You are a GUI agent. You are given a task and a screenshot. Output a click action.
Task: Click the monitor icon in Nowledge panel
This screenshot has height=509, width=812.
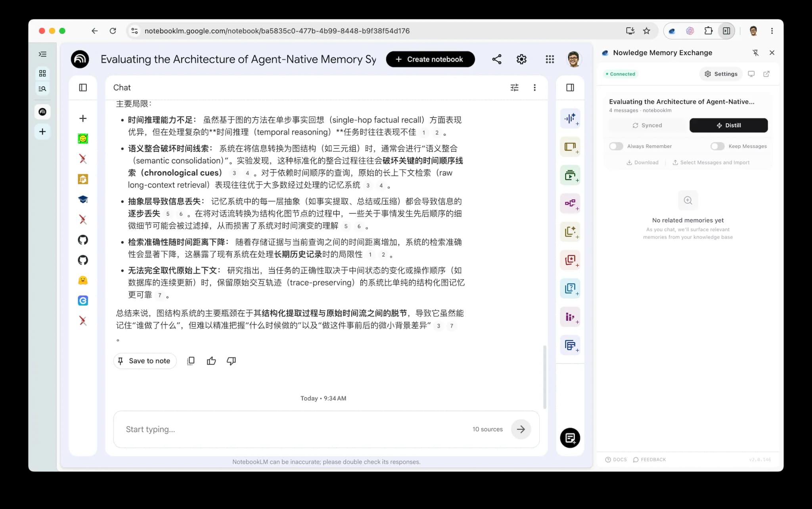[x=751, y=74]
